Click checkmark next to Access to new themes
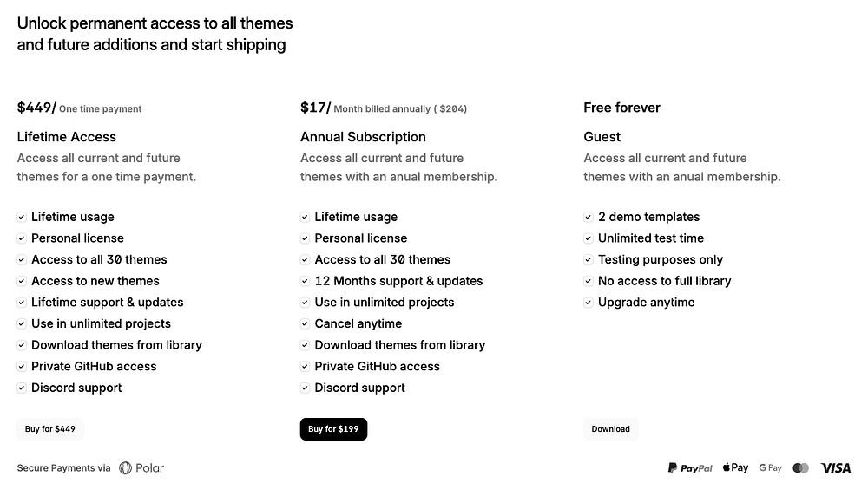Viewport: 868px width, 496px height. click(22, 282)
